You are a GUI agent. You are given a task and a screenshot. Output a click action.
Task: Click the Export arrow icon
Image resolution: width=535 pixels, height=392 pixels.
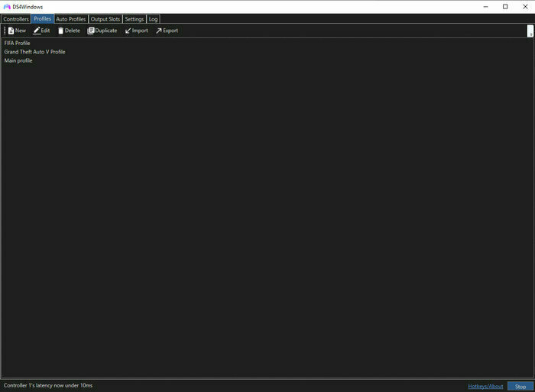tap(159, 31)
